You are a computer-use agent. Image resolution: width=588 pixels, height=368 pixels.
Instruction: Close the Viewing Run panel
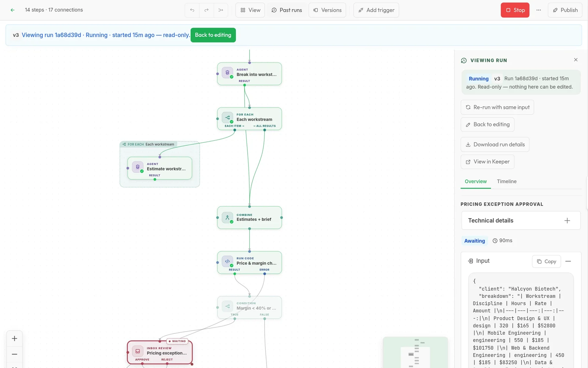click(576, 60)
